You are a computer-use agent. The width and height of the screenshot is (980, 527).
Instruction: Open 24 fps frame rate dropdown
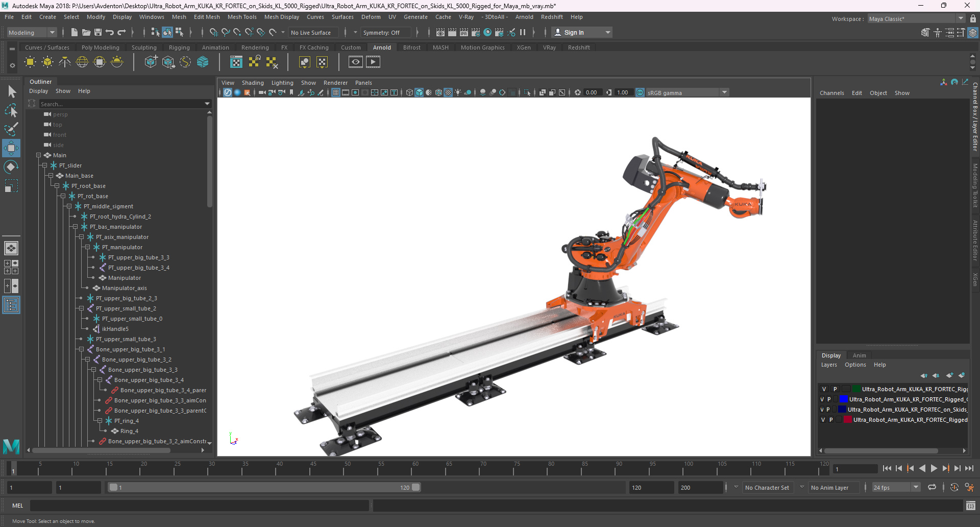click(x=896, y=488)
